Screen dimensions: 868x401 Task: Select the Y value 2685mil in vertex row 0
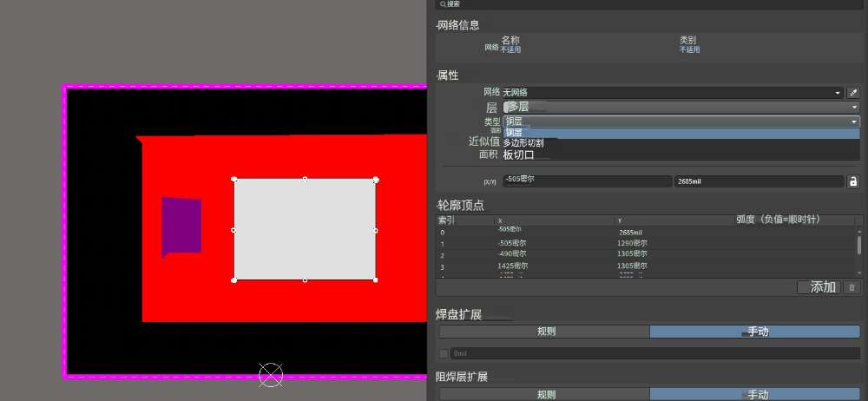[x=630, y=233]
